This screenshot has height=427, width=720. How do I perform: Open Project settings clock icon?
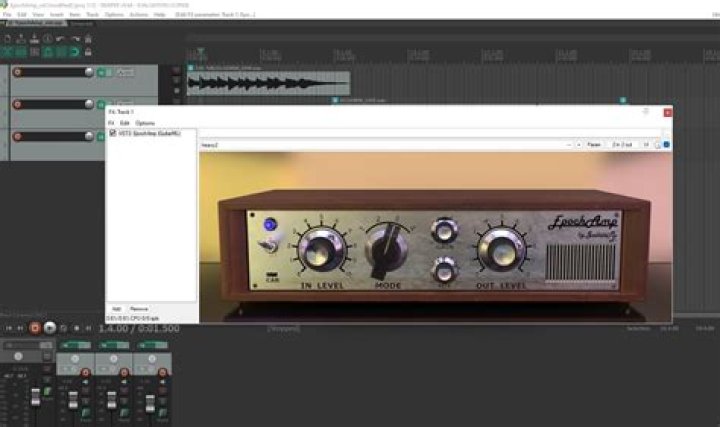(x=48, y=39)
